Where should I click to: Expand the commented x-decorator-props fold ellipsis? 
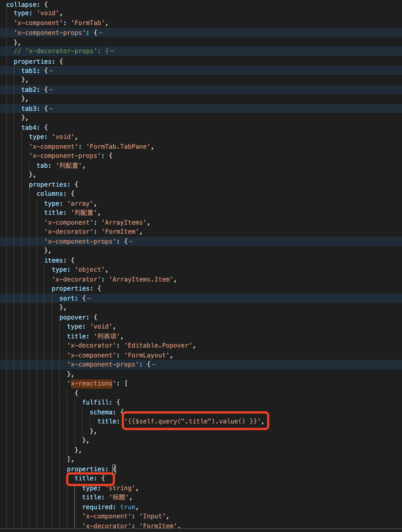coord(112,51)
